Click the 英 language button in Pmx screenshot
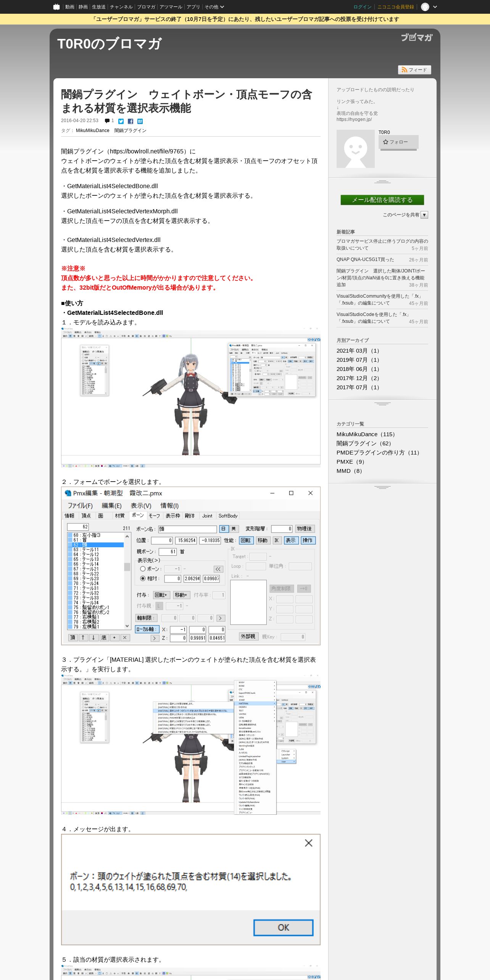 click(x=234, y=529)
